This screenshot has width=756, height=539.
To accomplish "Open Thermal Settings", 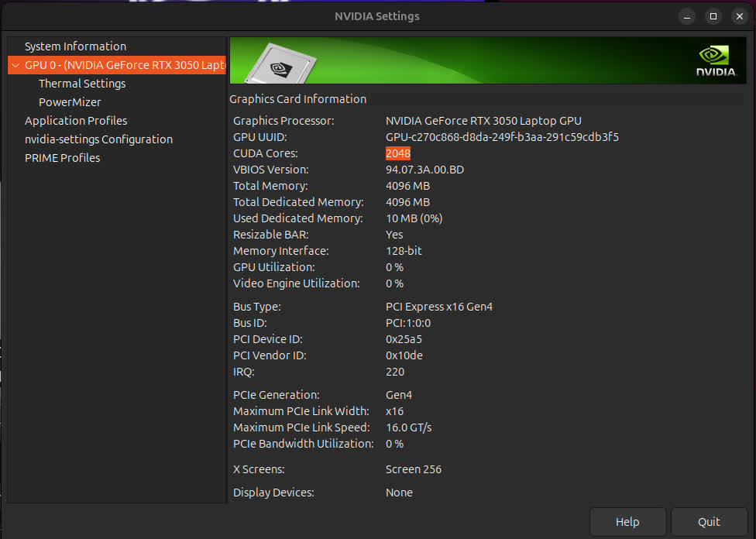I will coord(82,83).
